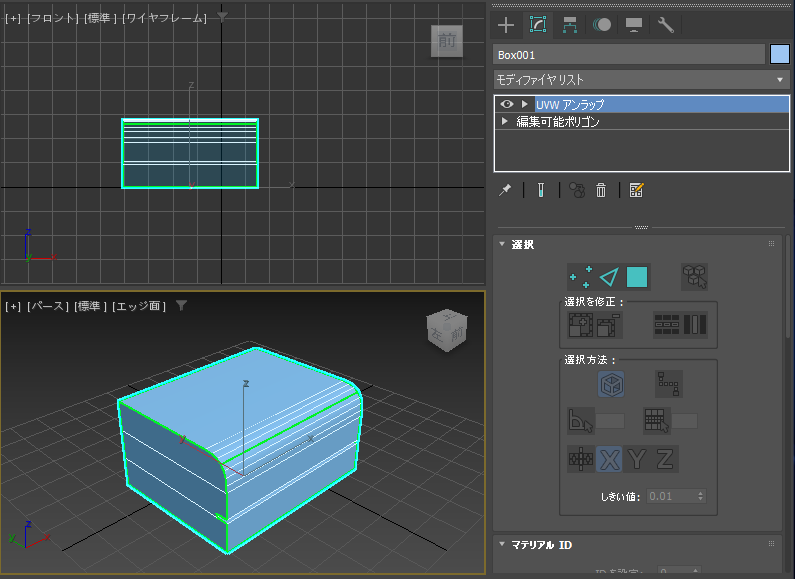This screenshot has width=795, height=579.
Task: Open the Utilities wrench tab
Action: [666, 25]
